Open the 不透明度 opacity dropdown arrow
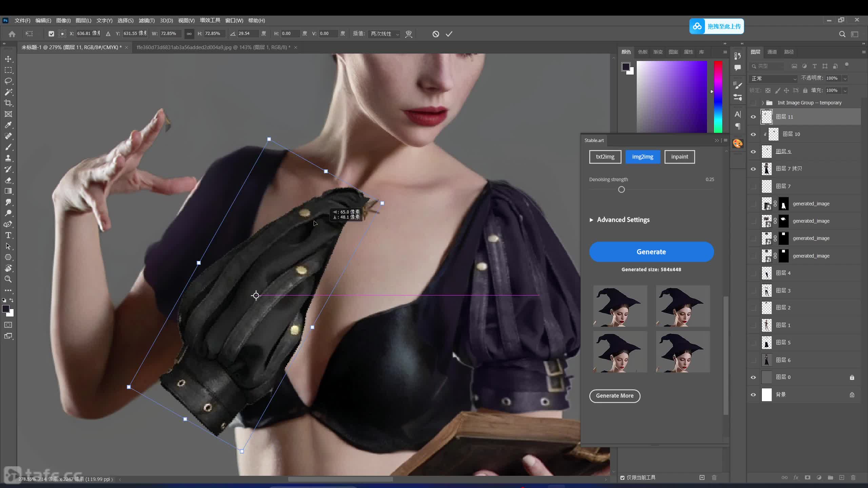This screenshot has width=868, height=488. [x=845, y=78]
